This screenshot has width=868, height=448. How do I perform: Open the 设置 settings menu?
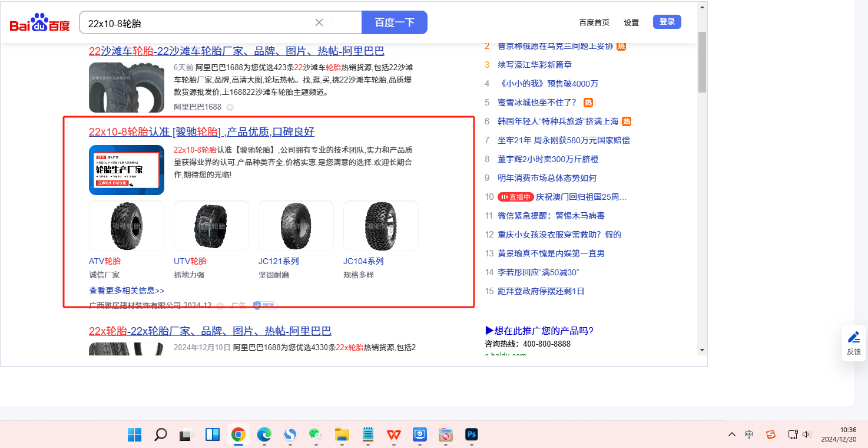point(631,22)
